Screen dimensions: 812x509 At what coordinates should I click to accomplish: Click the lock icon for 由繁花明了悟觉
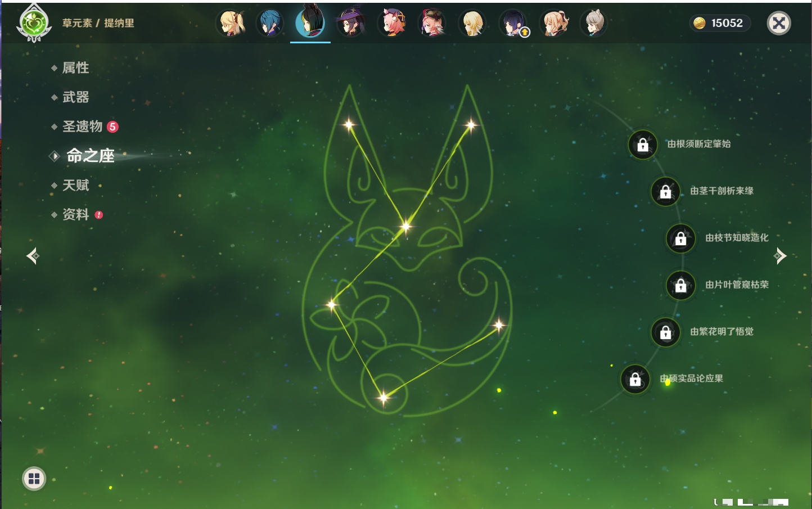tap(666, 332)
